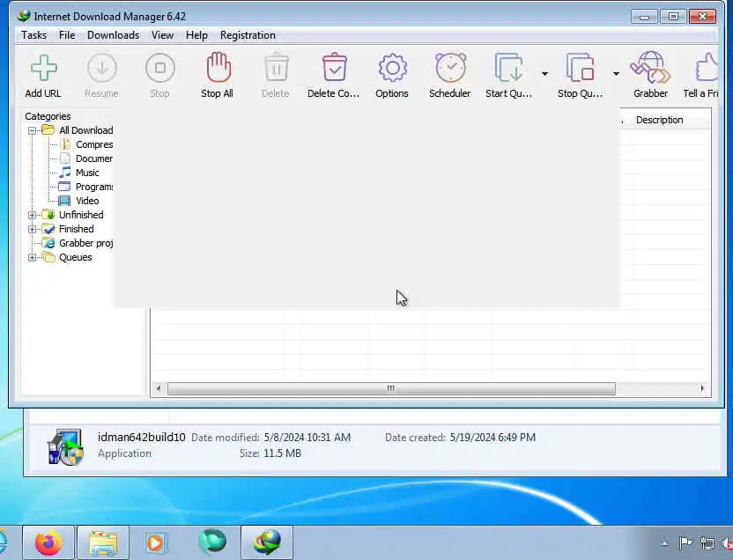
Task: Select the Unfinished category
Action: point(81,215)
